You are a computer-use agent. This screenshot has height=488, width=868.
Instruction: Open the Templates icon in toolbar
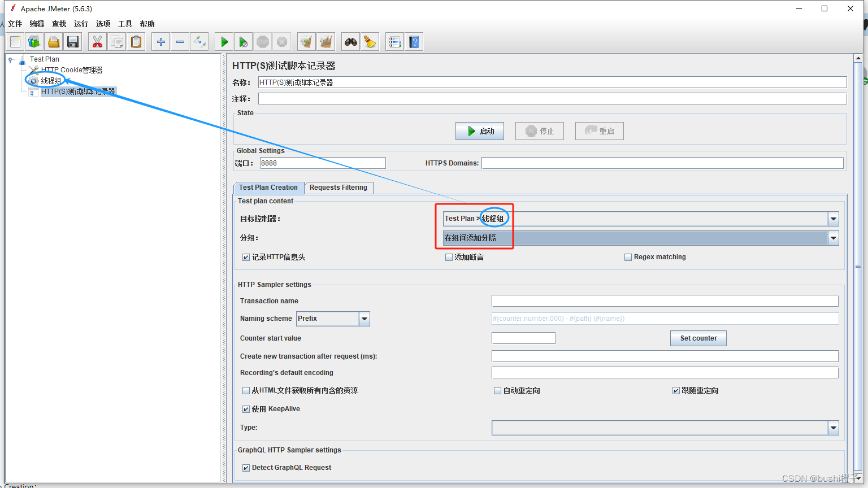pos(34,42)
